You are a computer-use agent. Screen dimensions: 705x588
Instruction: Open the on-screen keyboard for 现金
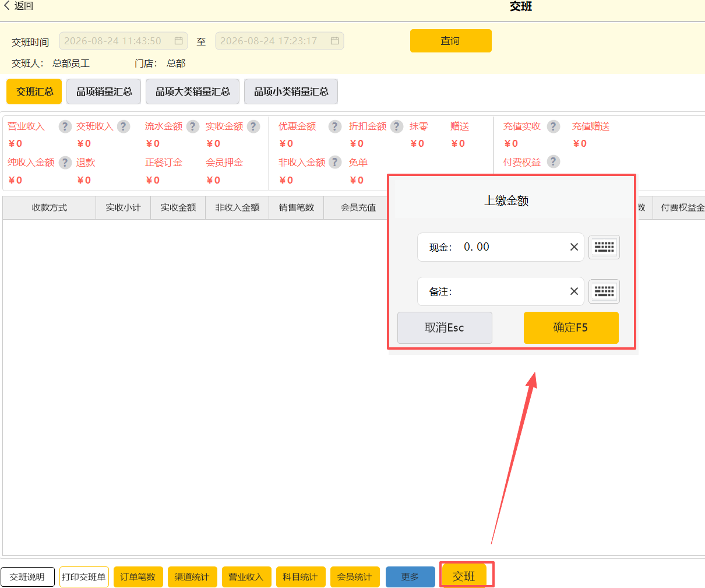(604, 247)
